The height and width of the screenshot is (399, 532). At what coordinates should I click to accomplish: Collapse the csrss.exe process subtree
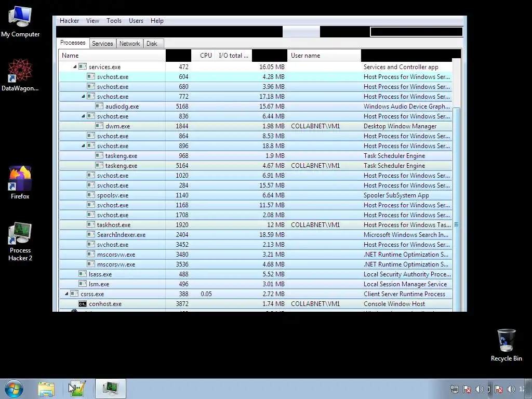(66, 294)
